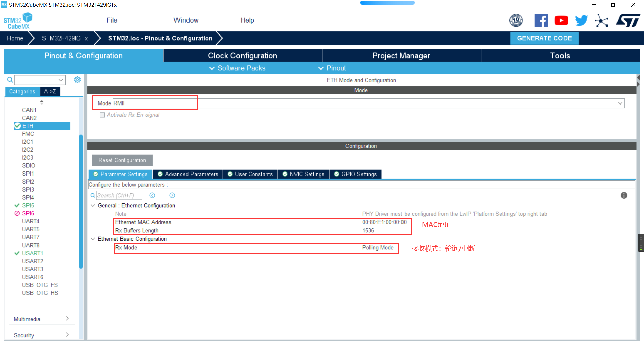Image resolution: width=644 pixels, height=345 pixels.
Task: Click GENERATE CODE button
Action: pos(544,38)
